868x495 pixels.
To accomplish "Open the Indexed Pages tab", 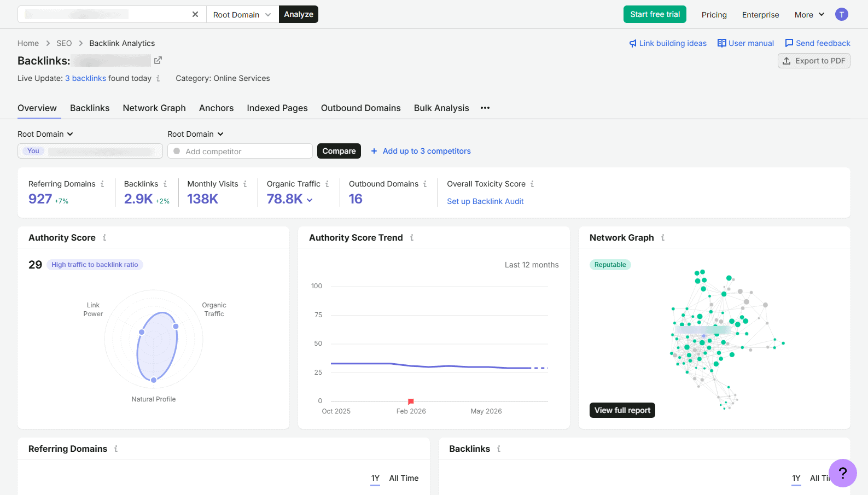I will [277, 108].
